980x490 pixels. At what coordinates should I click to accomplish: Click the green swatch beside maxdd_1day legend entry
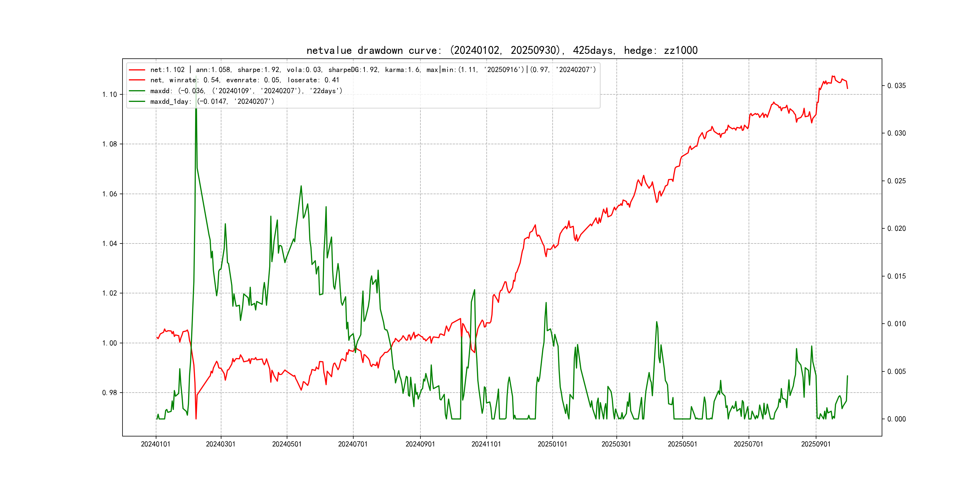pyautogui.click(x=137, y=102)
